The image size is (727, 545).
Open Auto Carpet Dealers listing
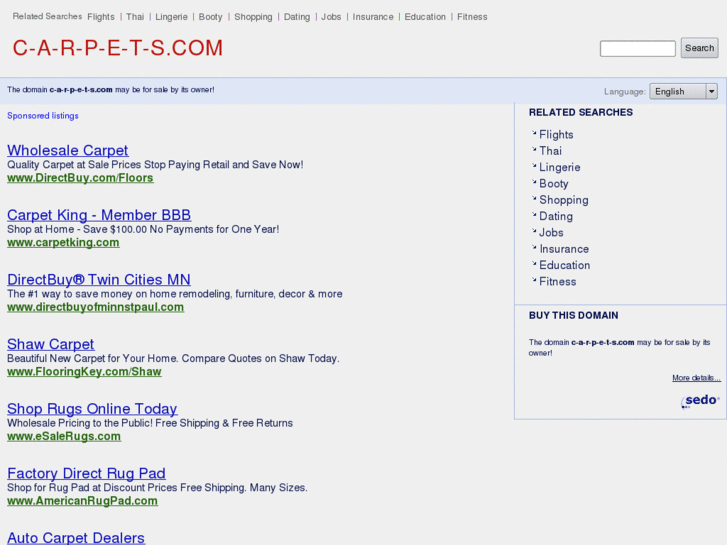pyautogui.click(x=76, y=538)
